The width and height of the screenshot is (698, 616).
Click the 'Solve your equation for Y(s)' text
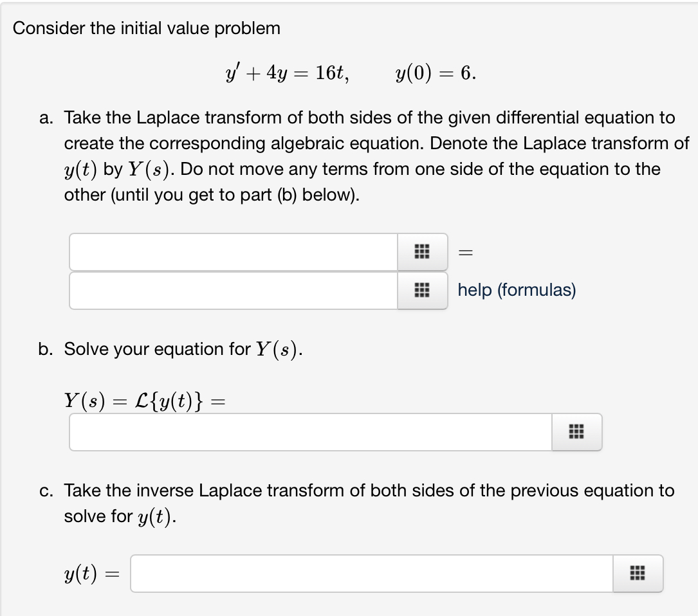click(x=183, y=349)
